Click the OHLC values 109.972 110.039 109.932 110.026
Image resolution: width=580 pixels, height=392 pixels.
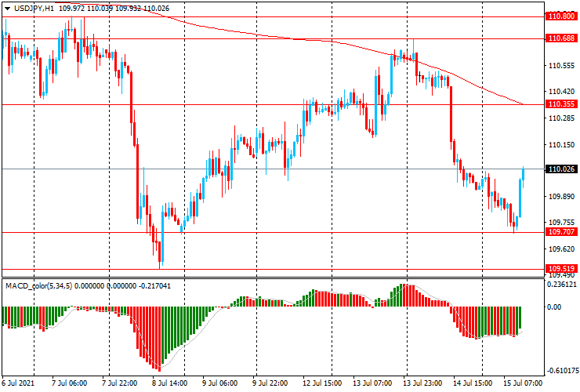click(114, 9)
